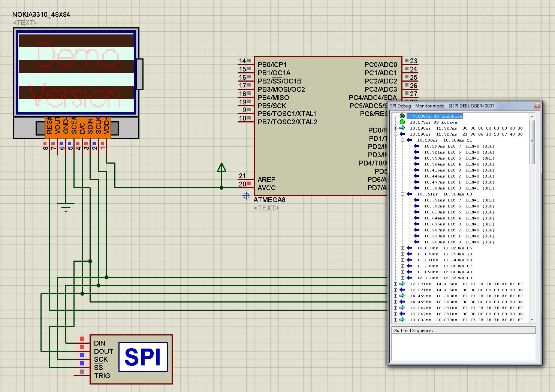Image resolution: width=555 pixels, height=392 pixels.
Task: Click the power terminal arrow near AVCC
Action: coord(221,167)
